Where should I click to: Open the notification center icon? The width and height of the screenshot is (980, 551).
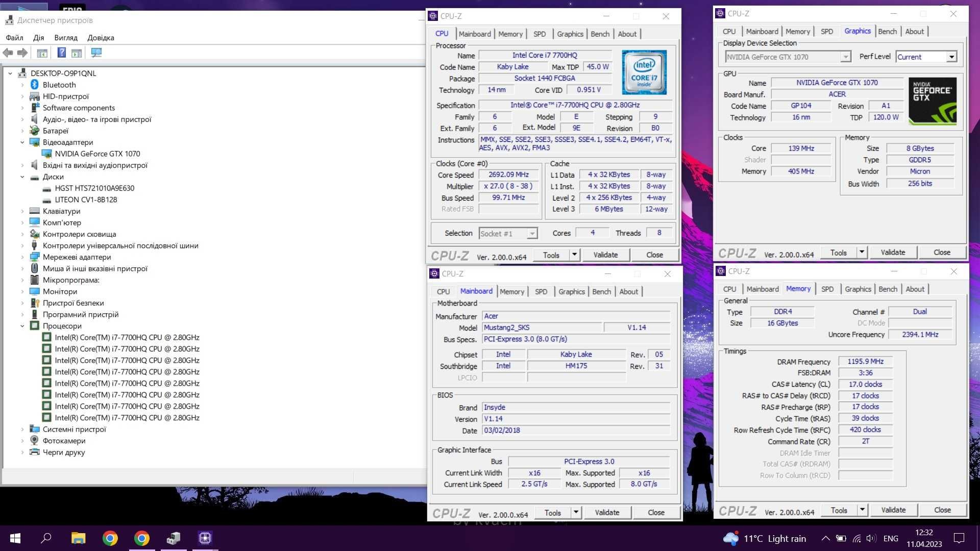pyautogui.click(x=959, y=538)
